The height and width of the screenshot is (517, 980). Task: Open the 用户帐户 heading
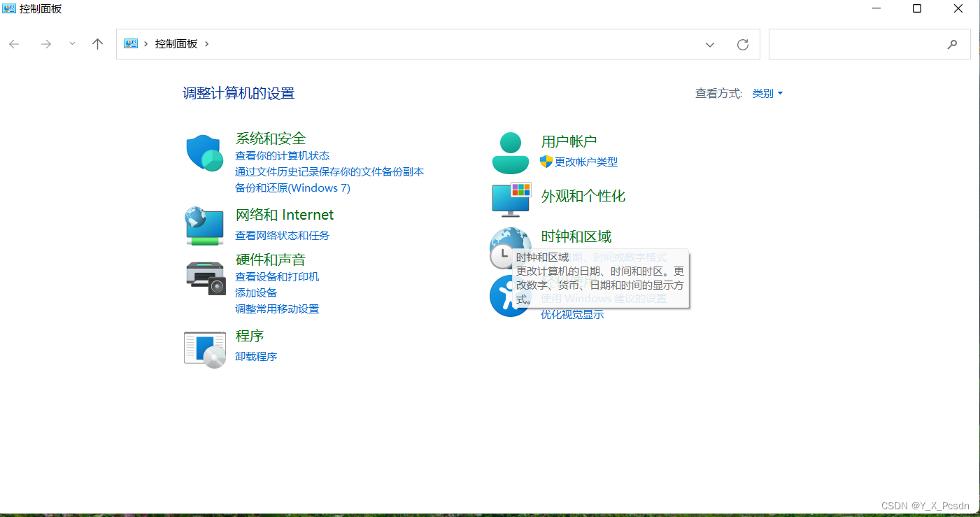[569, 141]
